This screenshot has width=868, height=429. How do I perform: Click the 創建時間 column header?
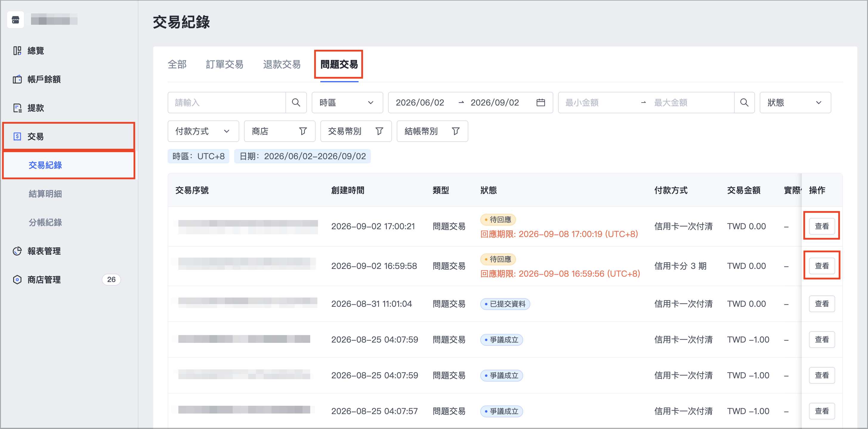click(347, 190)
